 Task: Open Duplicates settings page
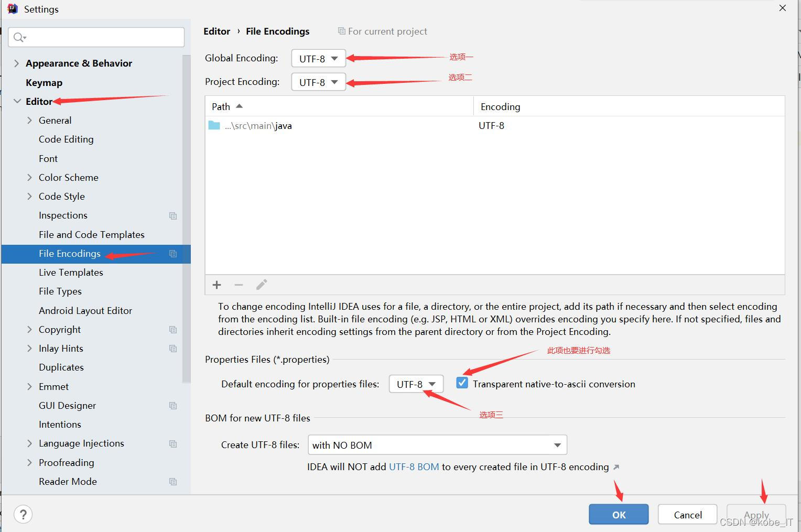(x=61, y=367)
